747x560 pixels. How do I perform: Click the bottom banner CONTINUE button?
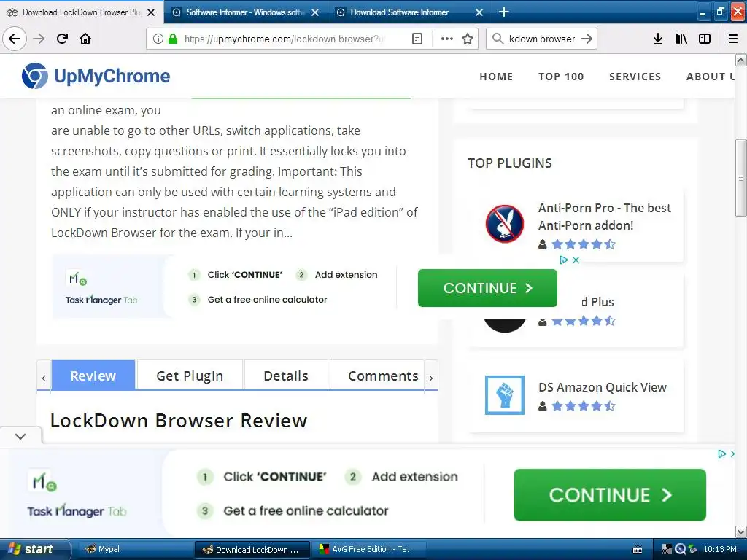tap(610, 495)
